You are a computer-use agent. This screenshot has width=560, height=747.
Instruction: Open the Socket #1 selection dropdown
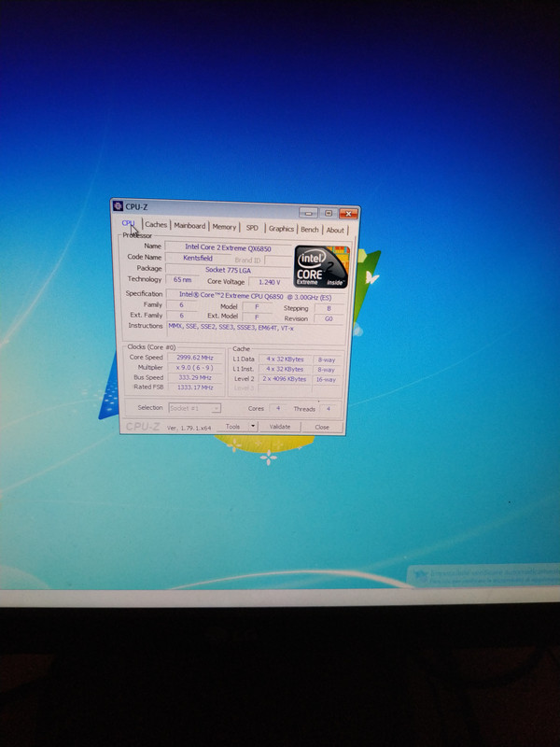point(194,408)
